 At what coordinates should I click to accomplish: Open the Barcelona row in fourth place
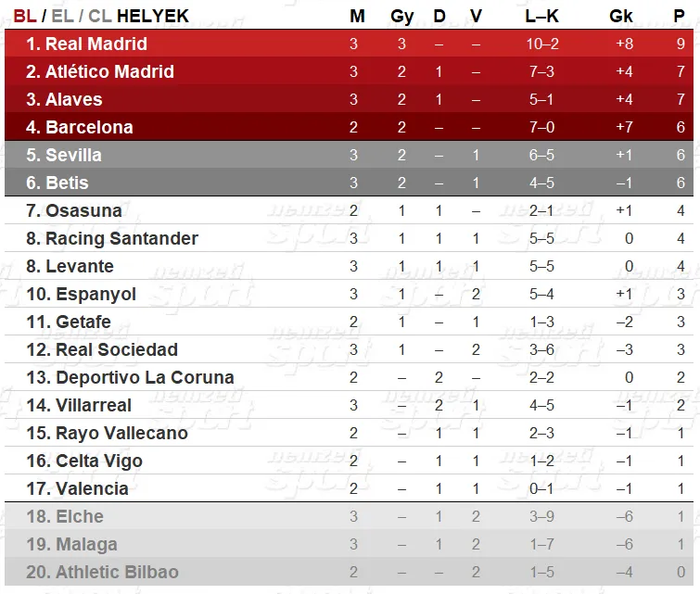tap(349, 127)
